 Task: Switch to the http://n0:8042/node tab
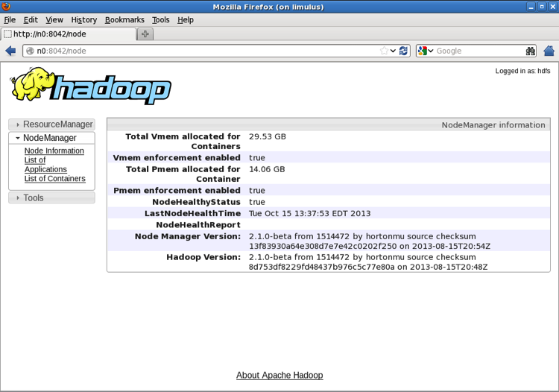pyautogui.click(x=69, y=34)
